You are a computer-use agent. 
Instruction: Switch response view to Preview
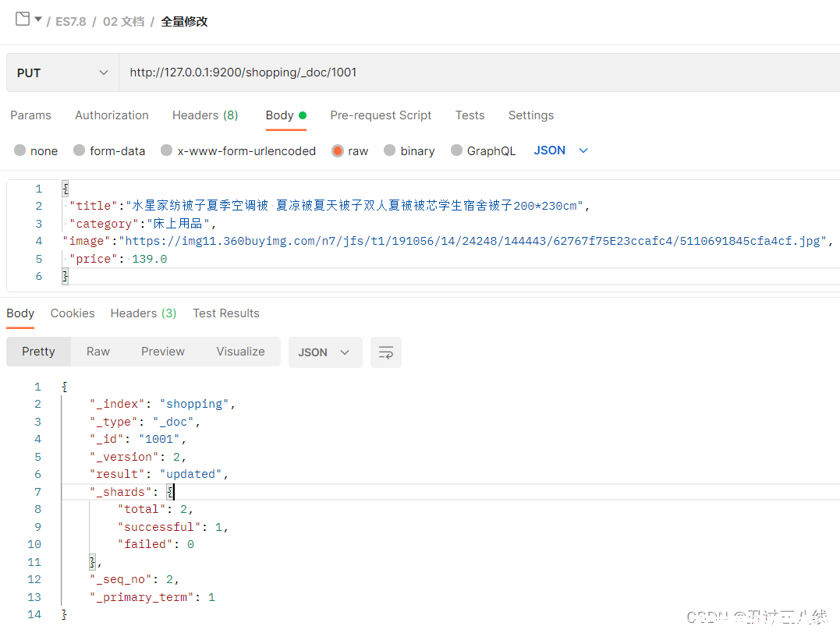tap(163, 352)
